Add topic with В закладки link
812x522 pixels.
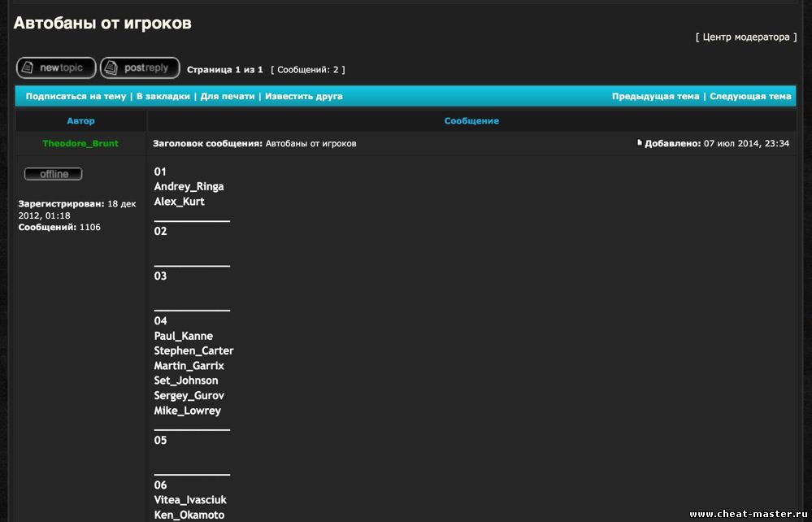(163, 96)
